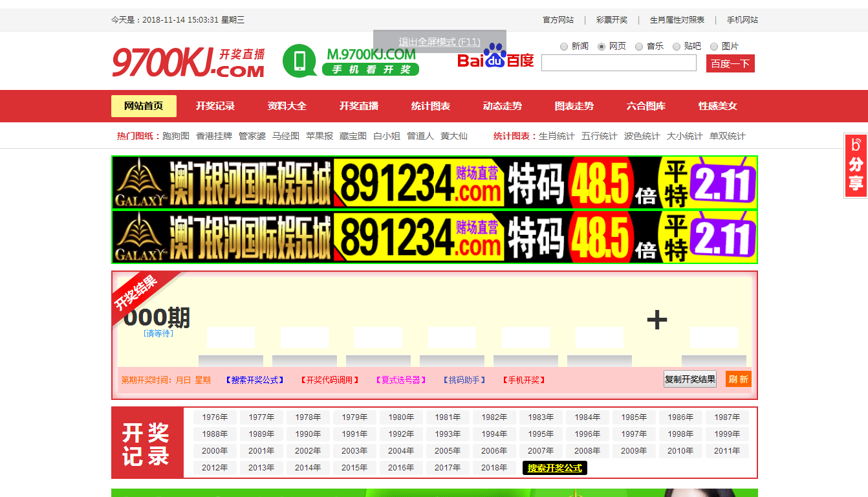Click the plus sign in results panel
The width and height of the screenshot is (868, 497).
pos(656,320)
